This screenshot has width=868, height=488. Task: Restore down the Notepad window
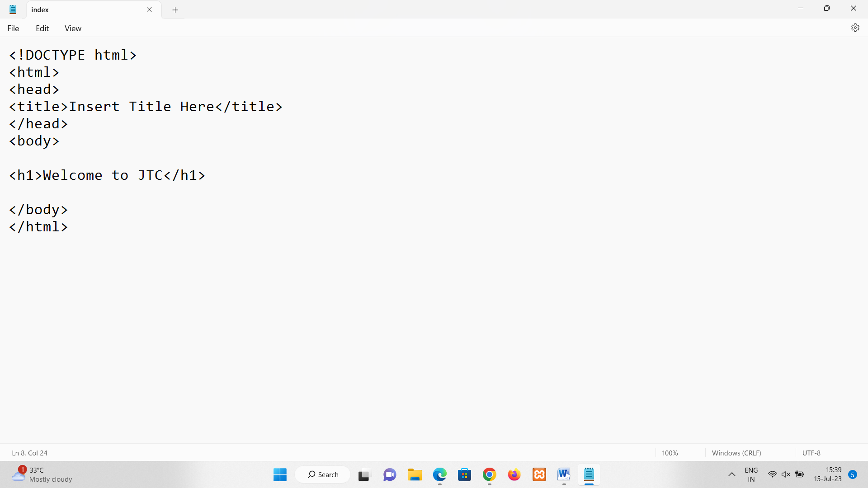(x=827, y=9)
